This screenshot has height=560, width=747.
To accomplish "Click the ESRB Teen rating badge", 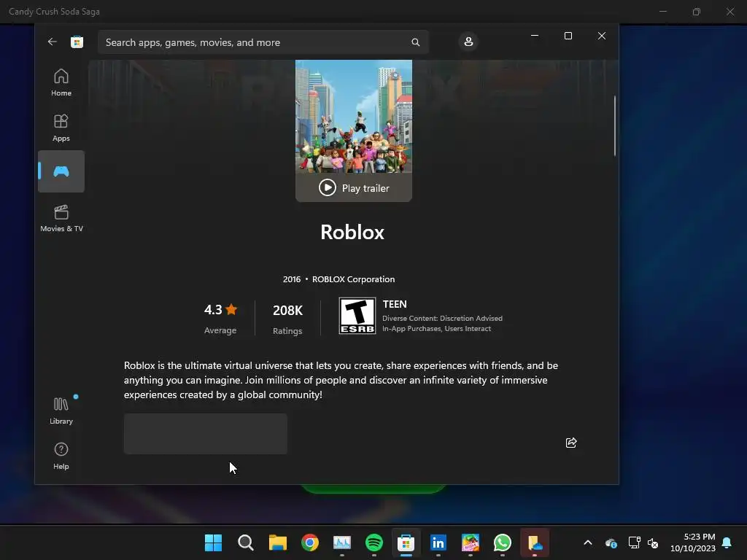I will [357, 316].
